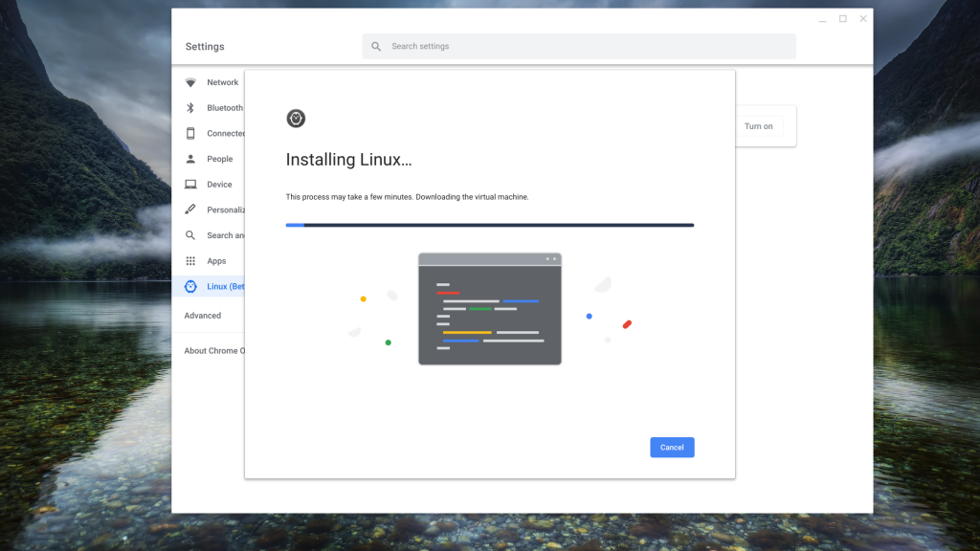Cancel the Linux installation
The height and width of the screenshot is (551, 980).
tap(672, 448)
